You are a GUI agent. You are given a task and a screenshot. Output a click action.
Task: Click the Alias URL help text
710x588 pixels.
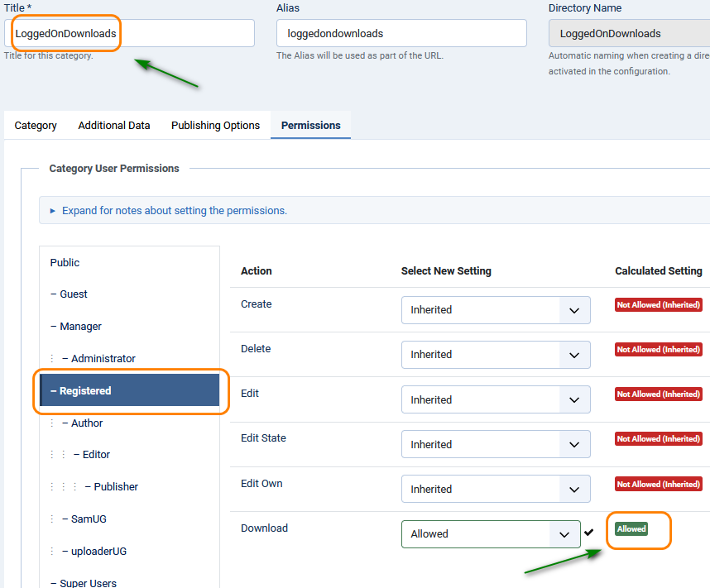point(360,55)
